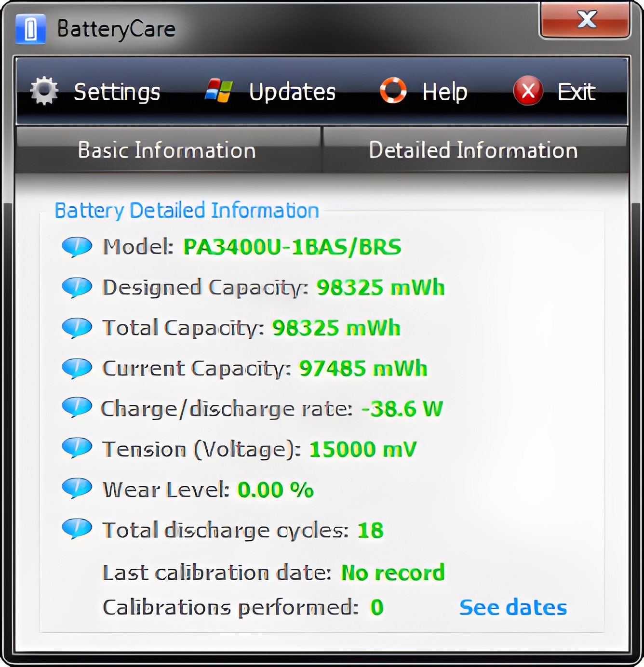Close the BatteryCare window
The image size is (644, 667).
585,20
